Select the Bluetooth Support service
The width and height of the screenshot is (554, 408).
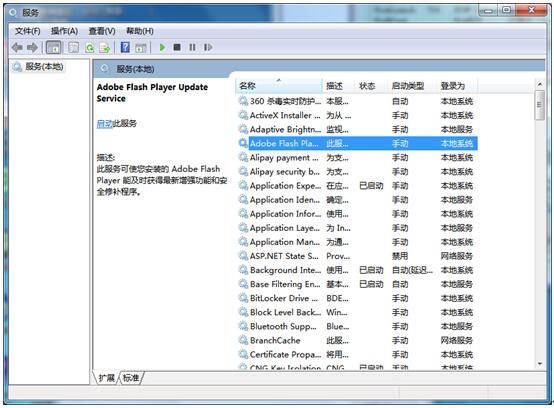point(357,326)
